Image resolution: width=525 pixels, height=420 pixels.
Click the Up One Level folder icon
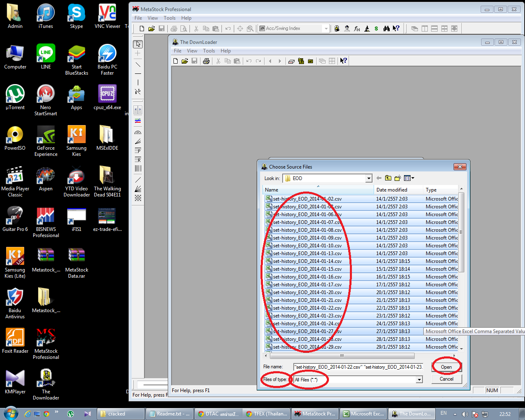[x=388, y=178]
